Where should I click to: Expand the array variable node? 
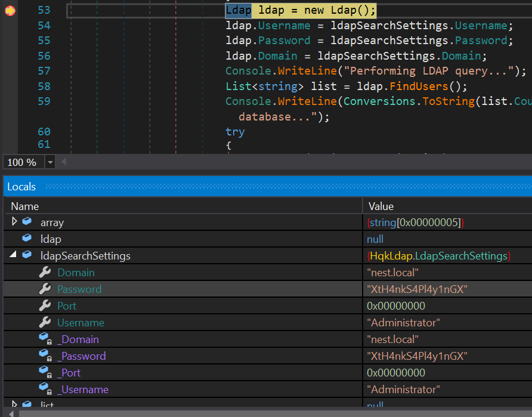[x=14, y=222]
